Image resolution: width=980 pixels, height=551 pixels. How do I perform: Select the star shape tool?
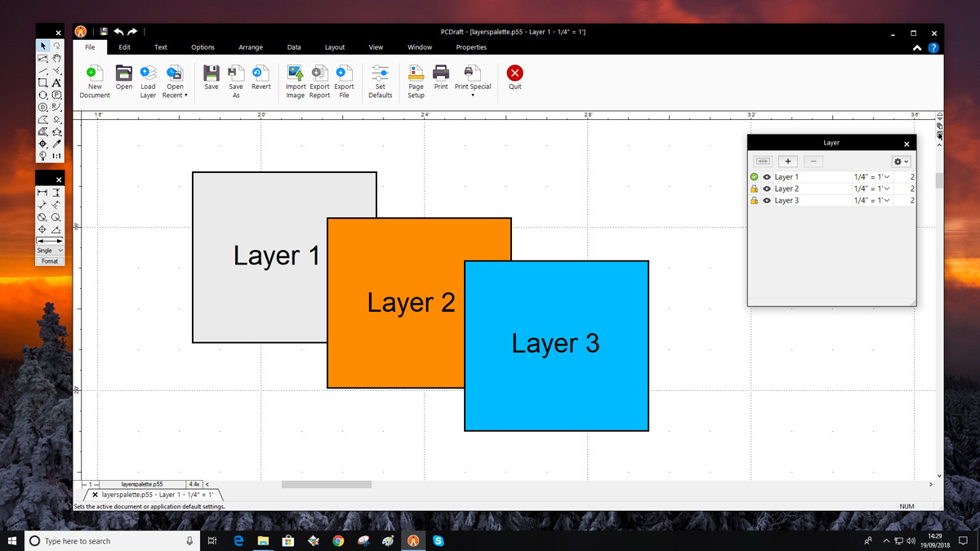pos(56,131)
